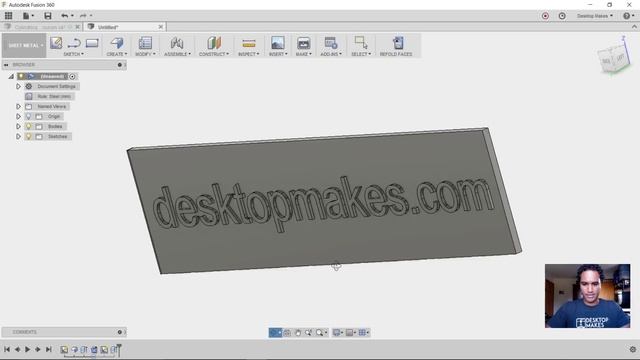Select the first sketch feature in timeline

coord(64,350)
